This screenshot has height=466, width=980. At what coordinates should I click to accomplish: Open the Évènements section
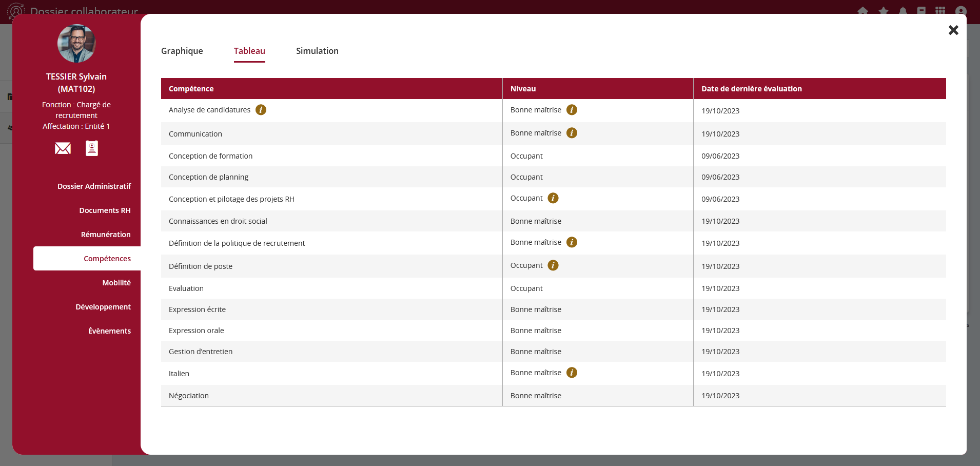(109, 331)
